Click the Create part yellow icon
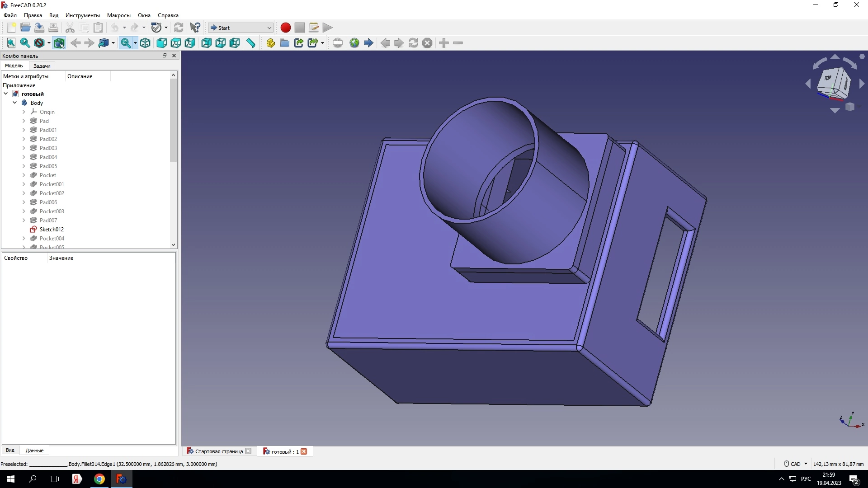 pyautogui.click(x=270, y=43)
